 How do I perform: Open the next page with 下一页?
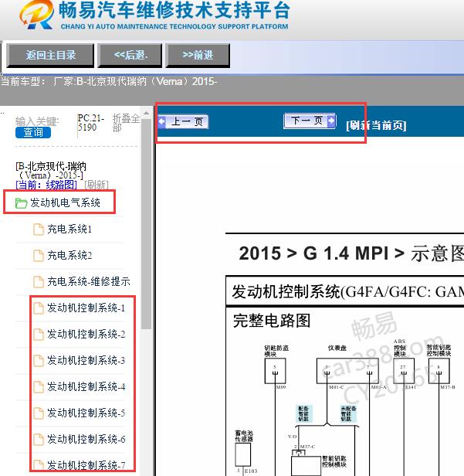pos(310,121)
